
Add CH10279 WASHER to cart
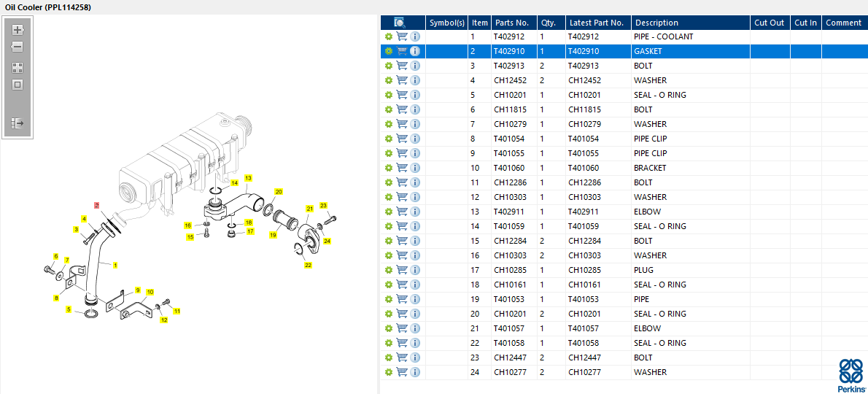click(402, 124)
